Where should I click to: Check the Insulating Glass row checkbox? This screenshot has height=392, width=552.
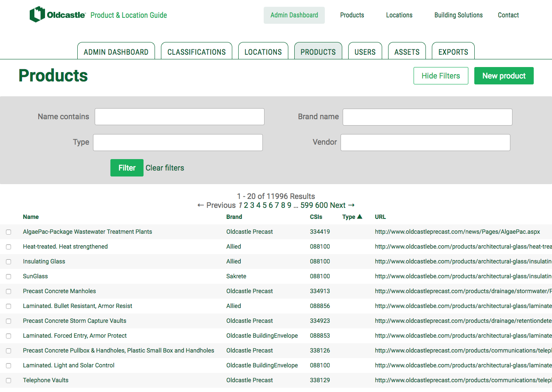tap(8, 262)
